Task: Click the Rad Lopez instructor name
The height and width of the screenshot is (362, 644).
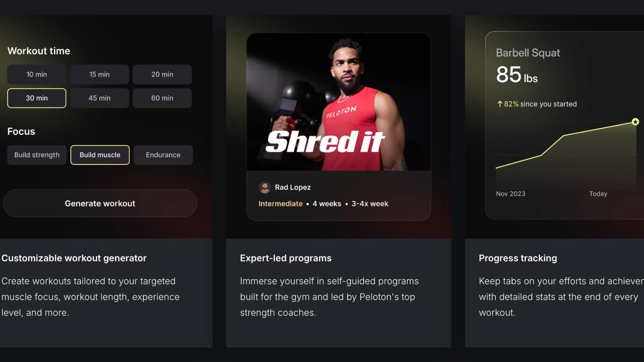Action: click(x=293, y=187)
